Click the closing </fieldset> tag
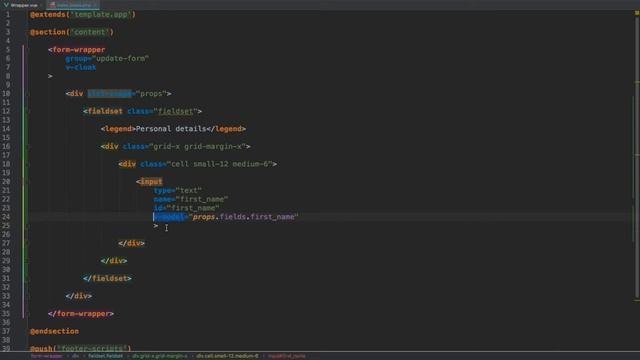The image size is (640, 360). click(107, 278)
